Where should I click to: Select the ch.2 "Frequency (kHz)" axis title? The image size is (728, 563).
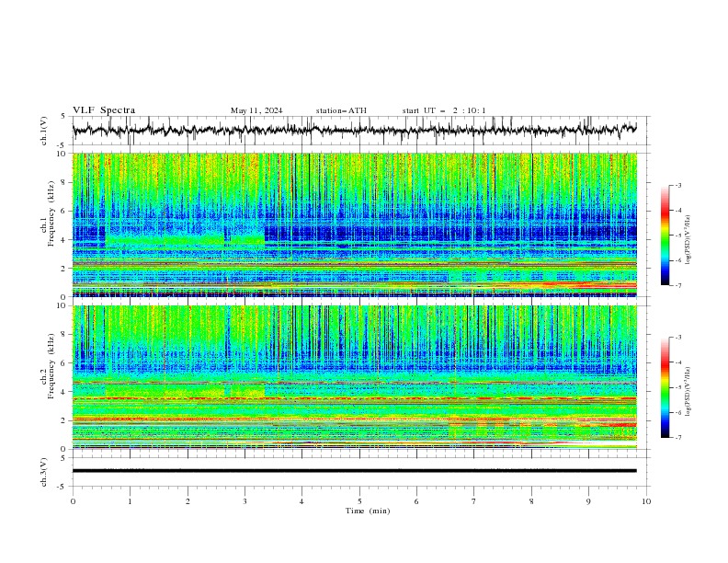[x=51, y=366]
